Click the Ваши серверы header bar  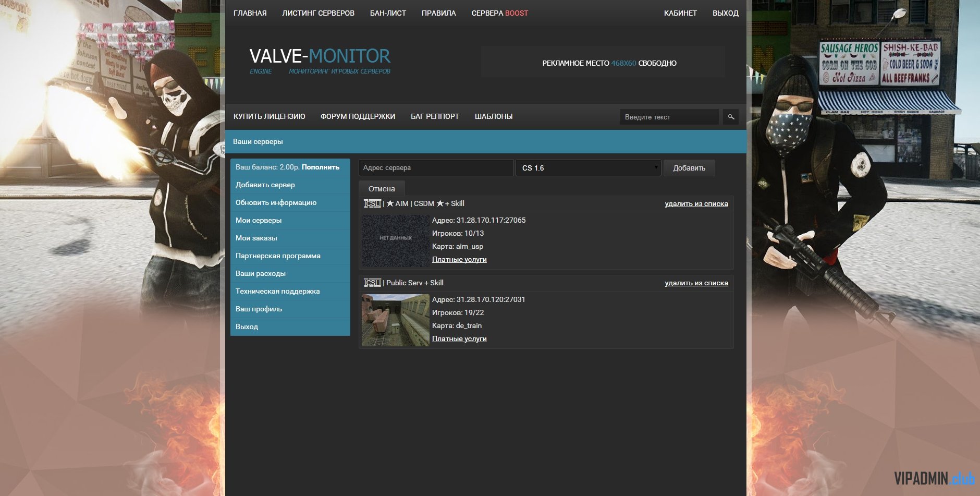click(x=486, y=141)
